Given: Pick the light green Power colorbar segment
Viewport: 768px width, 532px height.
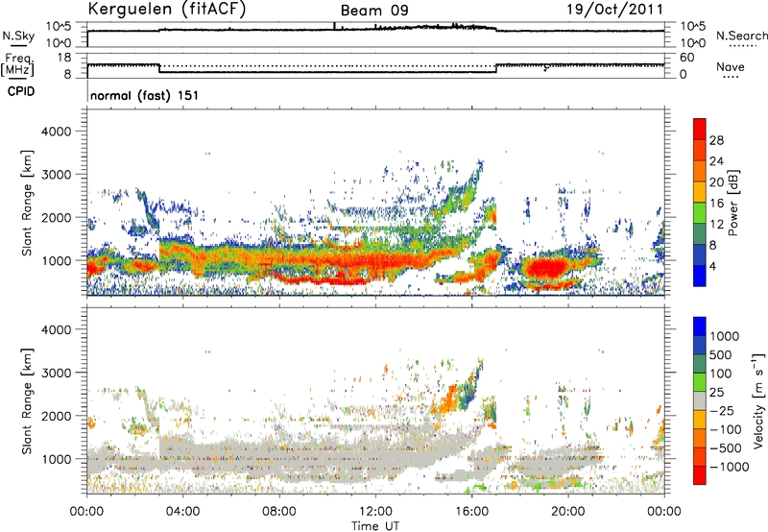Looking at the screenshot, I should pyautogui.click(x=700, y=213).
